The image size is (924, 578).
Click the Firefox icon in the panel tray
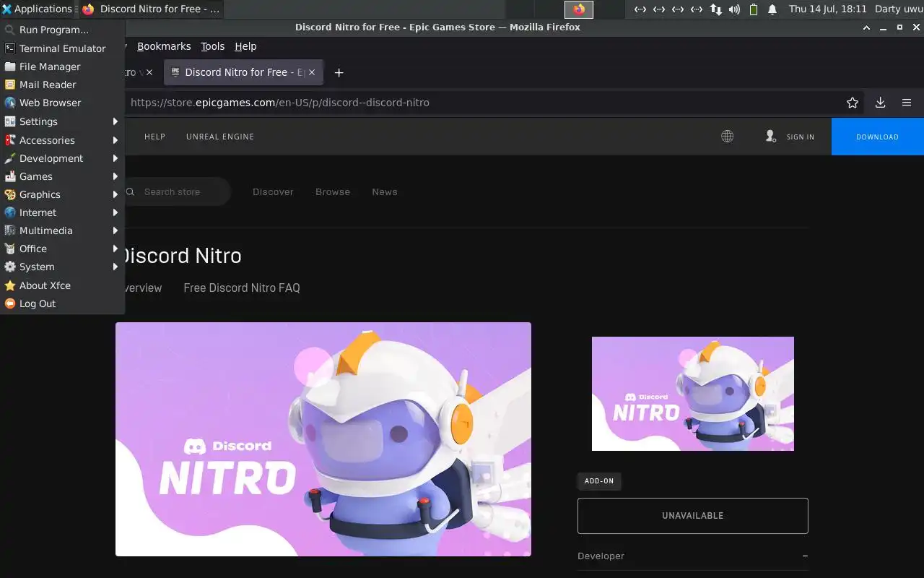pos(579,9)
